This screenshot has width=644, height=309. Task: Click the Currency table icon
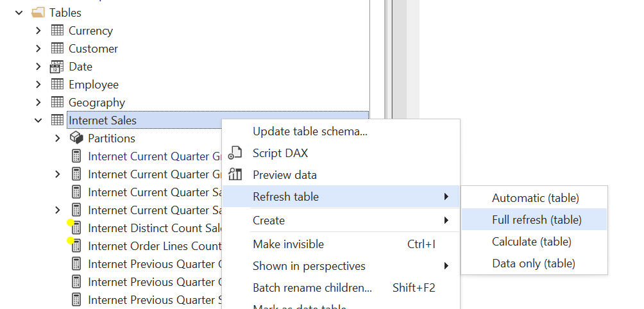[x=57, y=31]
